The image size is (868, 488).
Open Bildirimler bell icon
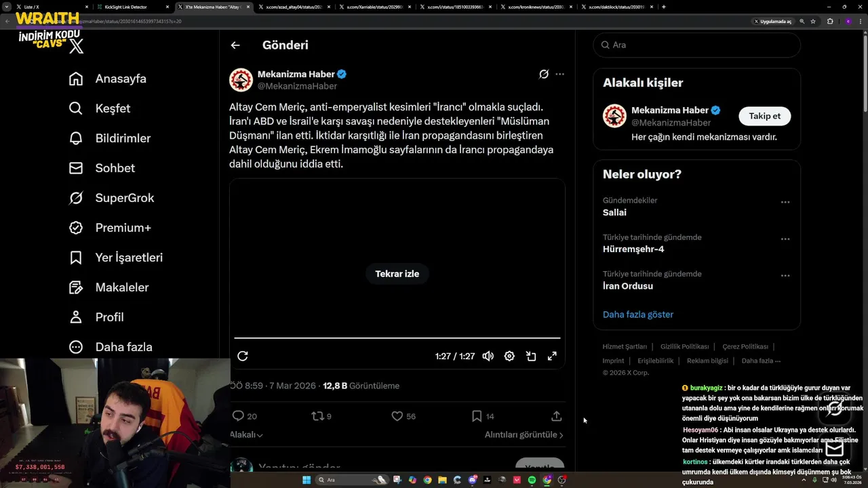coord(76,138)
